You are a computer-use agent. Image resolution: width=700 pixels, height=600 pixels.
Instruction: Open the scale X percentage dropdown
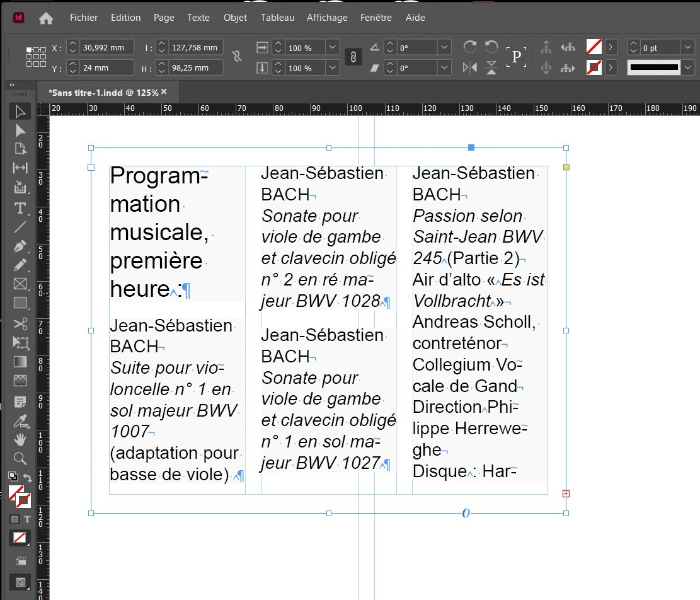click(332, 47)
